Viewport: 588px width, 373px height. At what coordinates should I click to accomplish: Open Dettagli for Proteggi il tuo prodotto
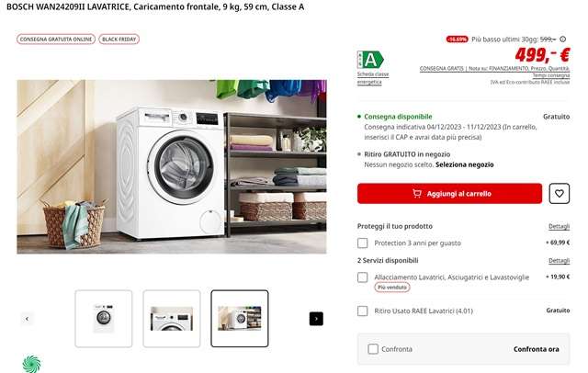(x=559, y=226)
